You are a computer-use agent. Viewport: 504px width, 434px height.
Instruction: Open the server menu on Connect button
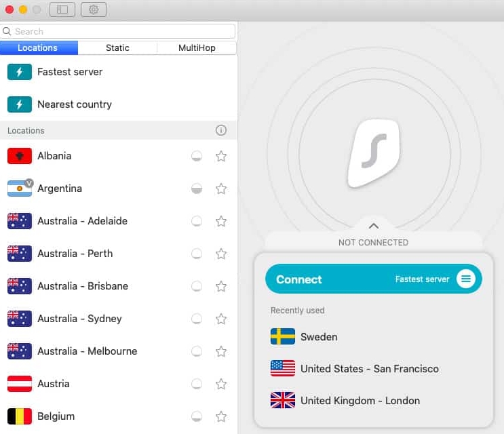[x=465, y=279]
